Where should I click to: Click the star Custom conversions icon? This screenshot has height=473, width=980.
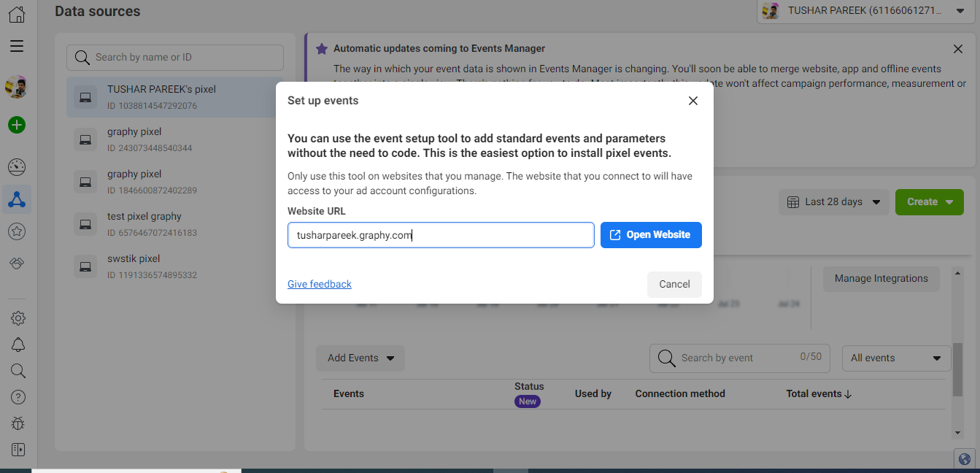pos(17,231)
